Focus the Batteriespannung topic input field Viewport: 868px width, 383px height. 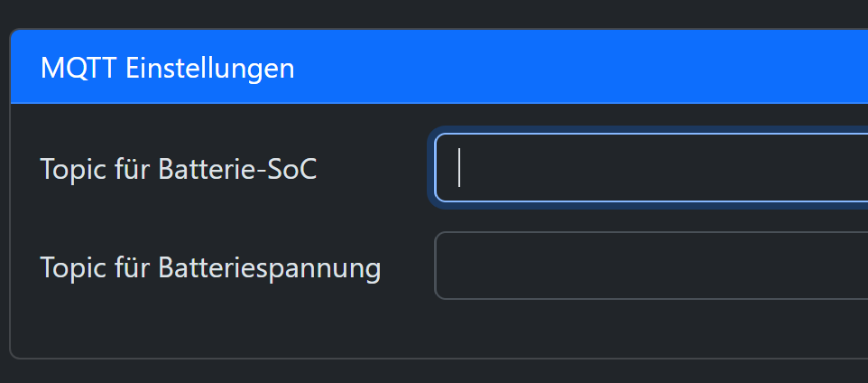[x=650, y=266]
